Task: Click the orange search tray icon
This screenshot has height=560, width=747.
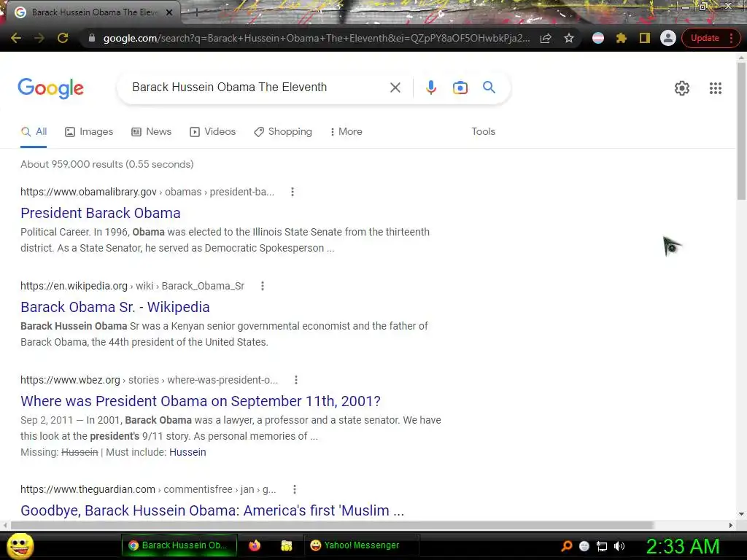Action: (x=567, y=545)
